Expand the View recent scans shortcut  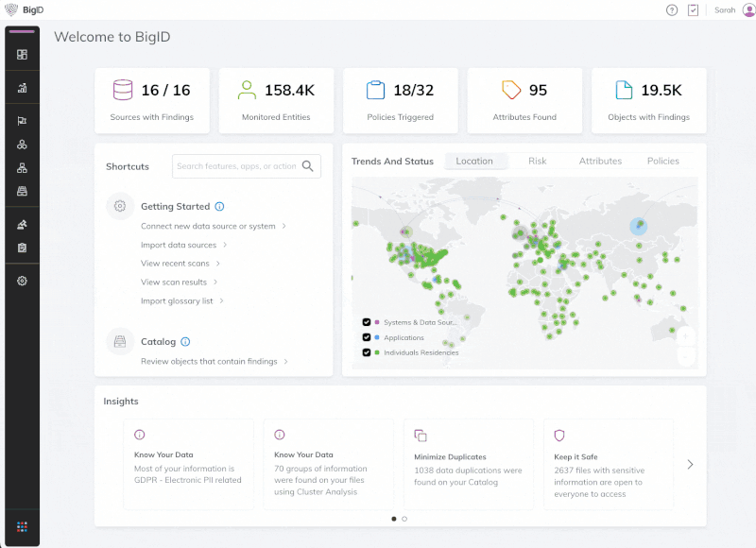point(173,263)
